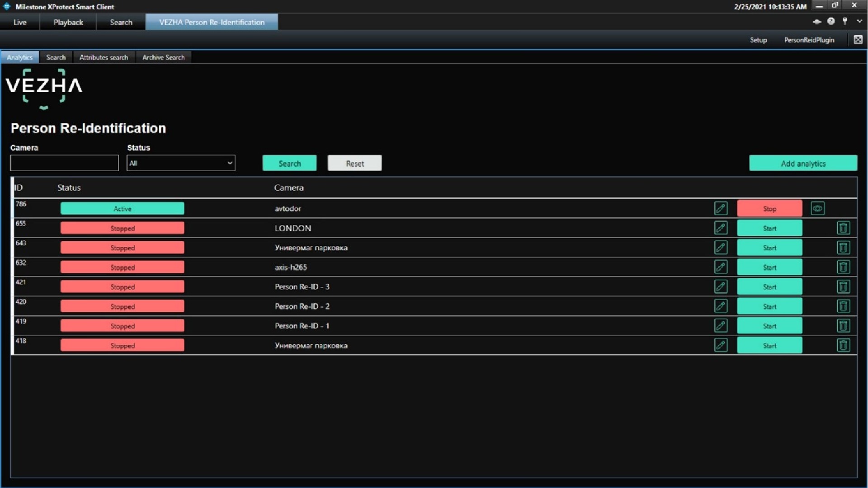
Task: Click the Add analytics button
Action: point(803,163)
